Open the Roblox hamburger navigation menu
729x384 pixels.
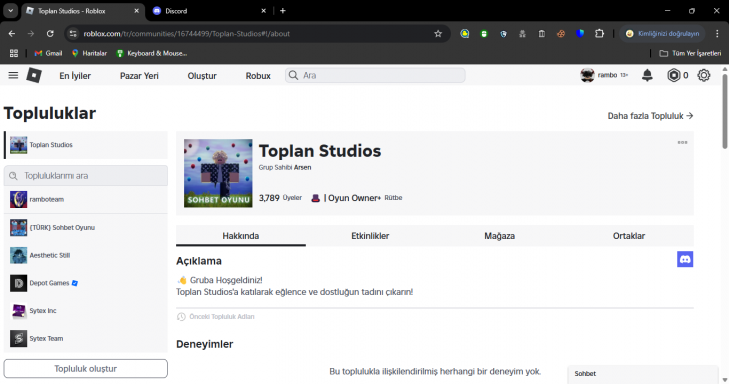coord(13,75)
